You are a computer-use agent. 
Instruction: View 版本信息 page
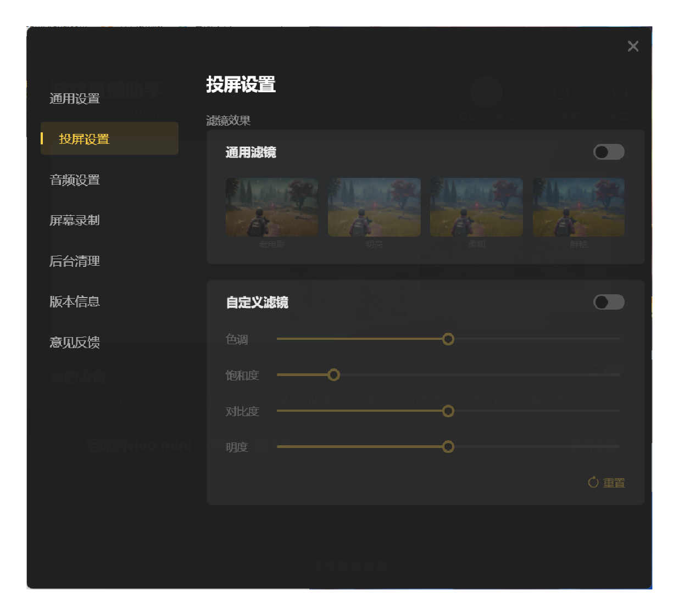click(75, 302)
